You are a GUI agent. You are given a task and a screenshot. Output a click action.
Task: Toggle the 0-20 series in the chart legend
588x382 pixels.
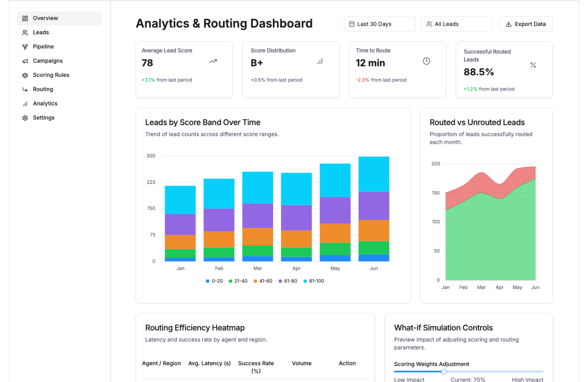214,281
